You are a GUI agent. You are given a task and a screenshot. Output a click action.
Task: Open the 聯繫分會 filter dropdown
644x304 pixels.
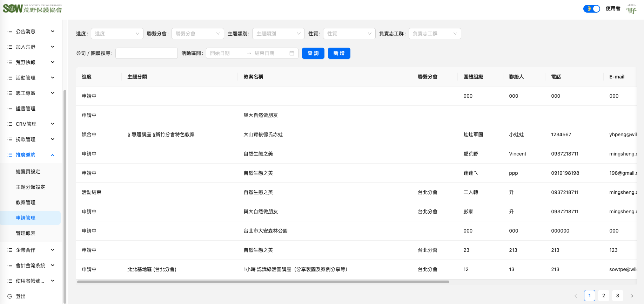point(197,34)
